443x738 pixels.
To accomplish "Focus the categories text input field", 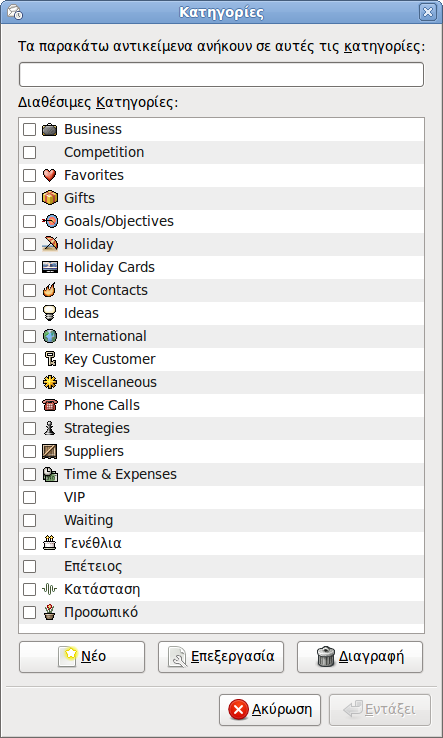I will point(221,74).
